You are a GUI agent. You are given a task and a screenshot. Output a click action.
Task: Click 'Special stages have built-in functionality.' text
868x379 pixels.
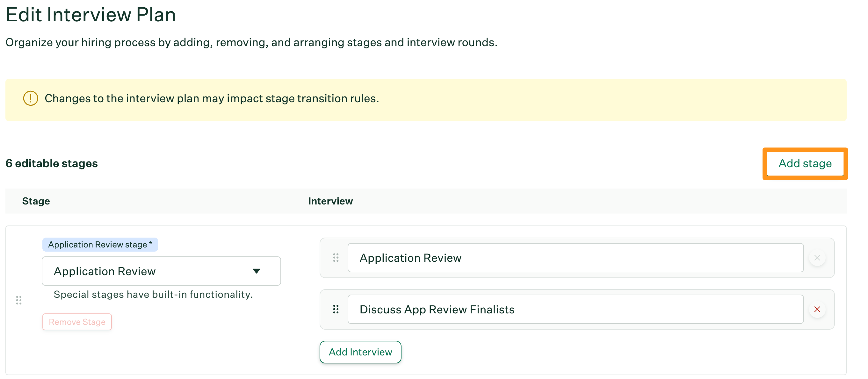point(153,294)
